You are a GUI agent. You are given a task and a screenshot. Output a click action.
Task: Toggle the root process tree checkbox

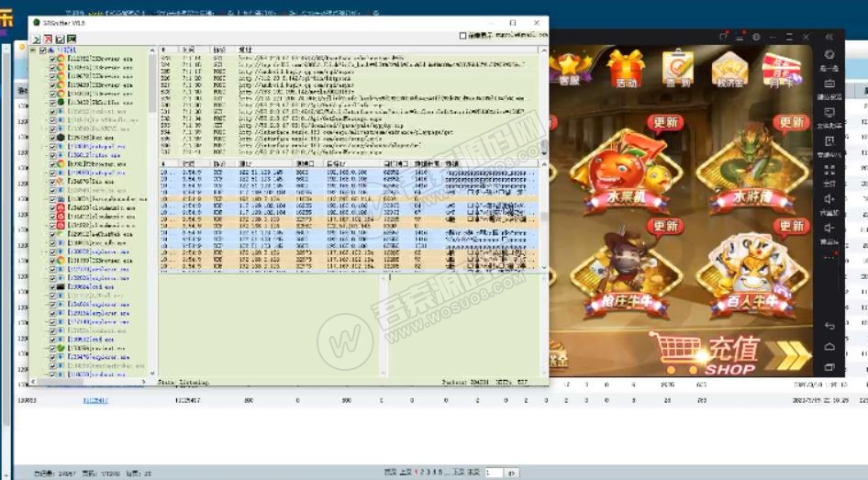point(42,50)
